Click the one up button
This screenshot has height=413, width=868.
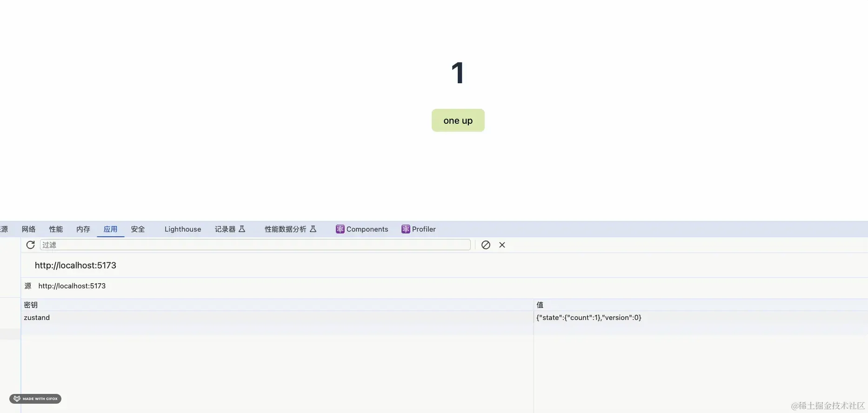coord(458,120)
